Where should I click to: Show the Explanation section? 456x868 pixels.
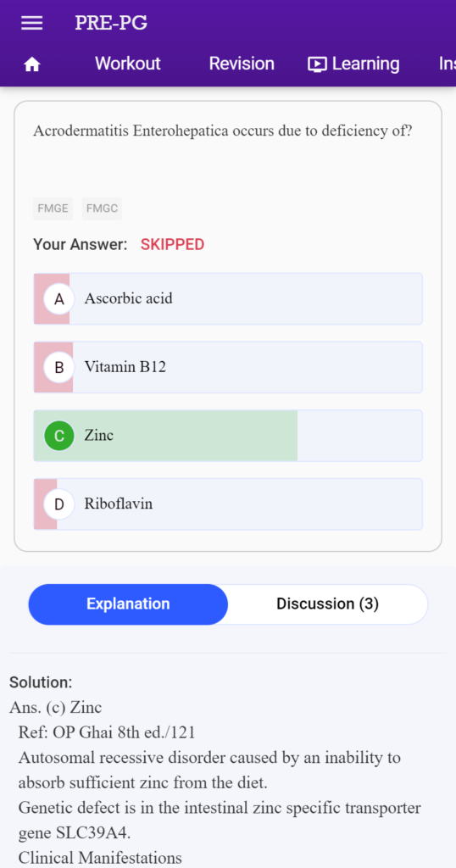click(x=128, y=604)
